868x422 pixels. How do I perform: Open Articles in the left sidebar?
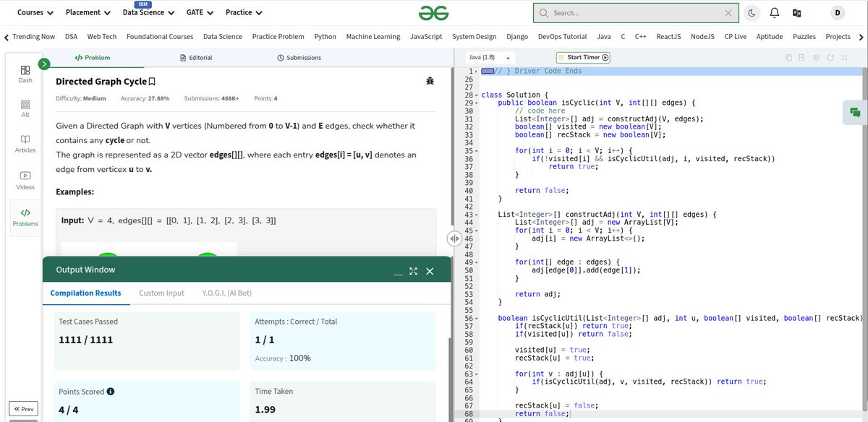click(x=25, y=143)
